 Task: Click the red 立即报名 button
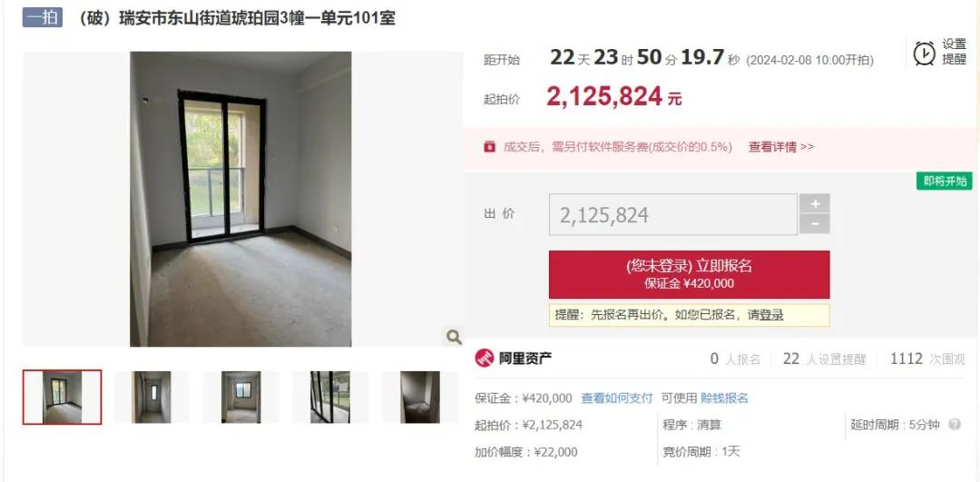pyautogui.click(x=690, y=274)
